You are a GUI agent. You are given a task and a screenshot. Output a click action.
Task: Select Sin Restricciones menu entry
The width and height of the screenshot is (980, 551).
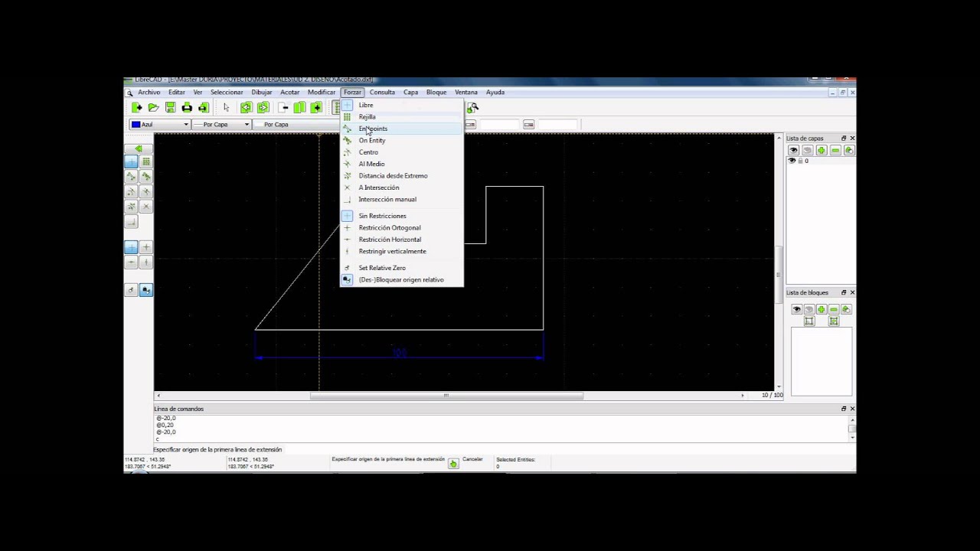click(401, 216)
